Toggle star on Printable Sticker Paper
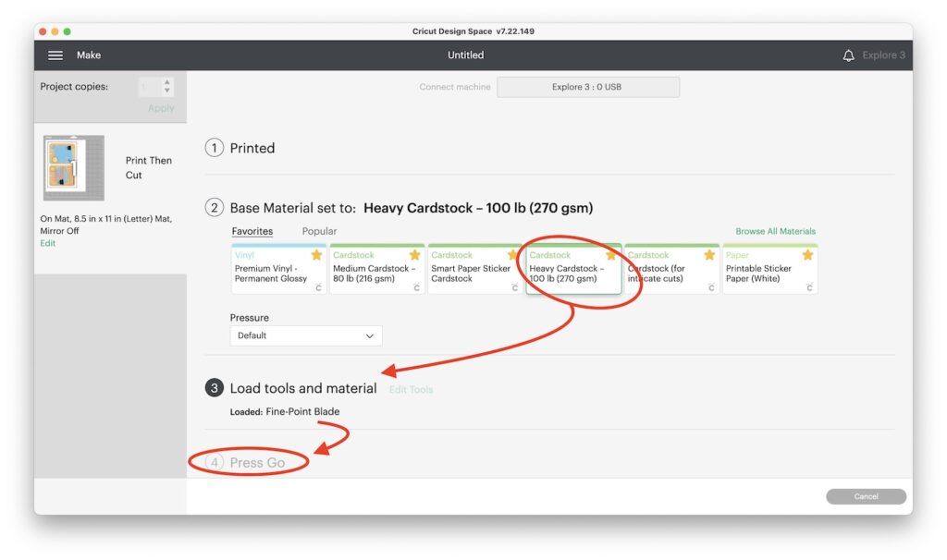The width and height of the screenshot is (947, 560). tap(807, 255)
